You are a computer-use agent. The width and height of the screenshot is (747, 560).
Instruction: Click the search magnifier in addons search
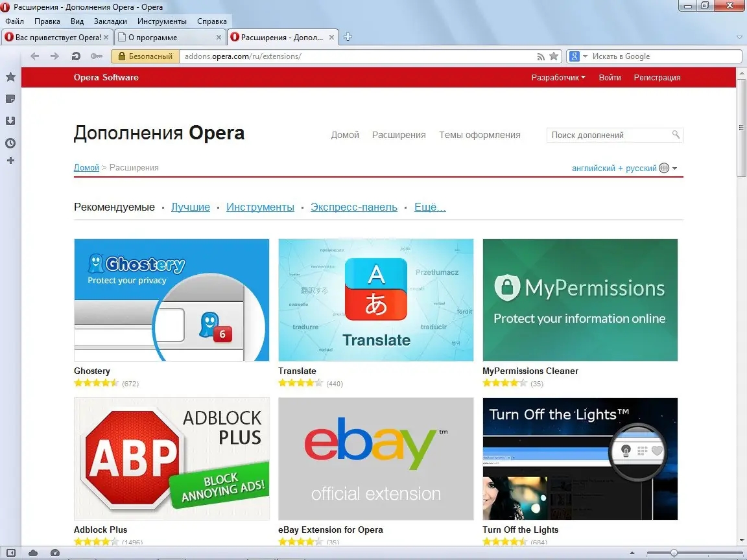(x=676, y=135)
